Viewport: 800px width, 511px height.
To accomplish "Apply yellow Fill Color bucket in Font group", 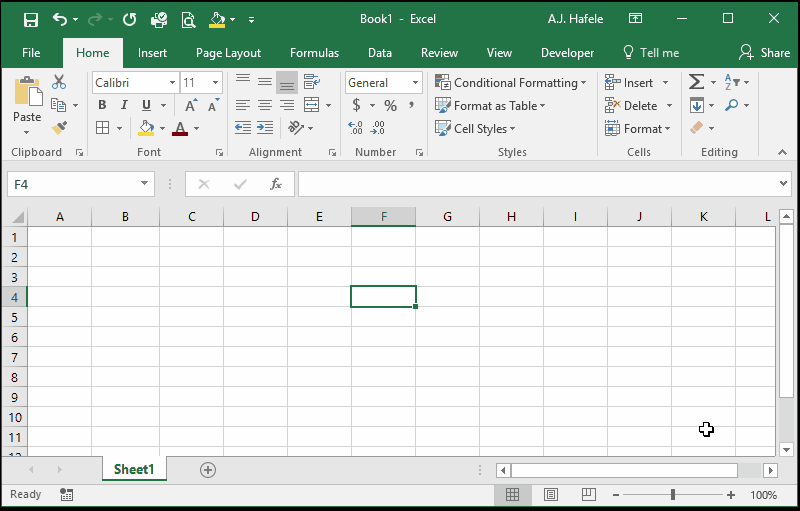I will click(146, 128).
